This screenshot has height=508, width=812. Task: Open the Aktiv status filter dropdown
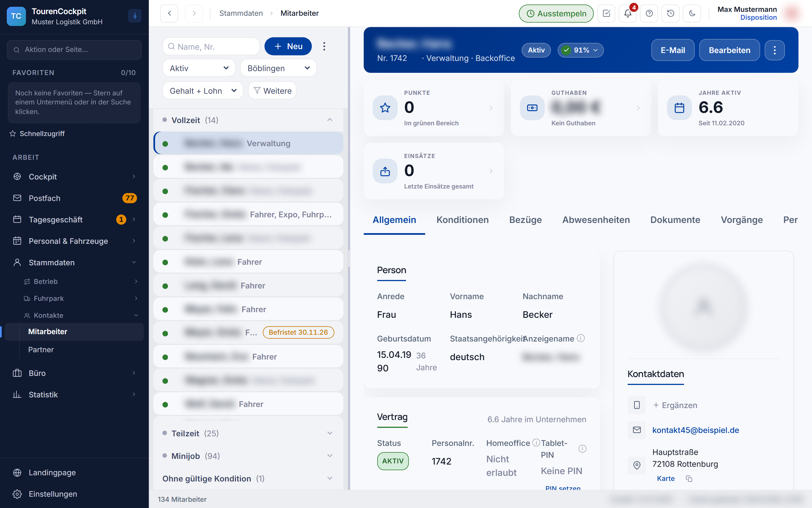click(199, 68)
